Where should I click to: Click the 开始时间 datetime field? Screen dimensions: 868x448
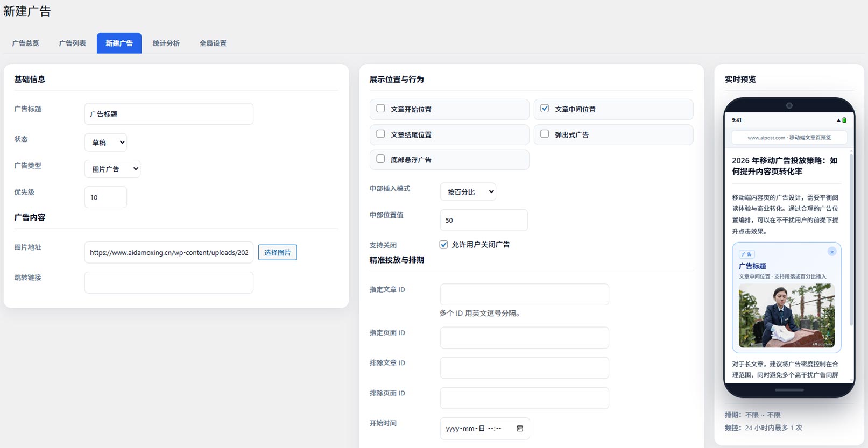[x=484, y=429]
